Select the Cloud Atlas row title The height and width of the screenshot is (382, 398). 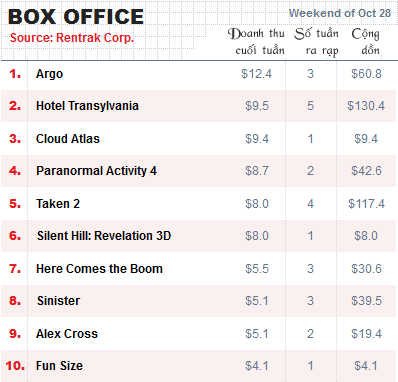[x=68, y=139]
